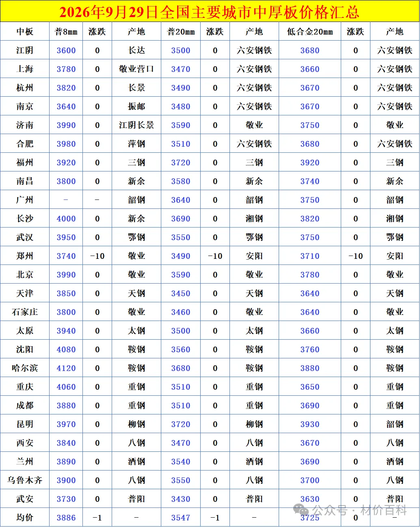Select 普20mm price 3450 in 天津 row
Image resolution: width=420 pixels, height=527 pixels.
tap(181, 293)
